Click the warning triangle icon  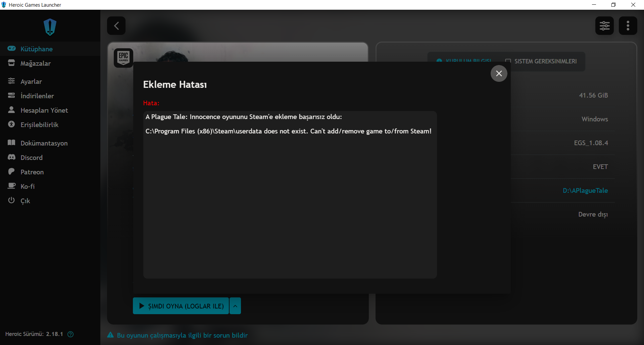110,335
